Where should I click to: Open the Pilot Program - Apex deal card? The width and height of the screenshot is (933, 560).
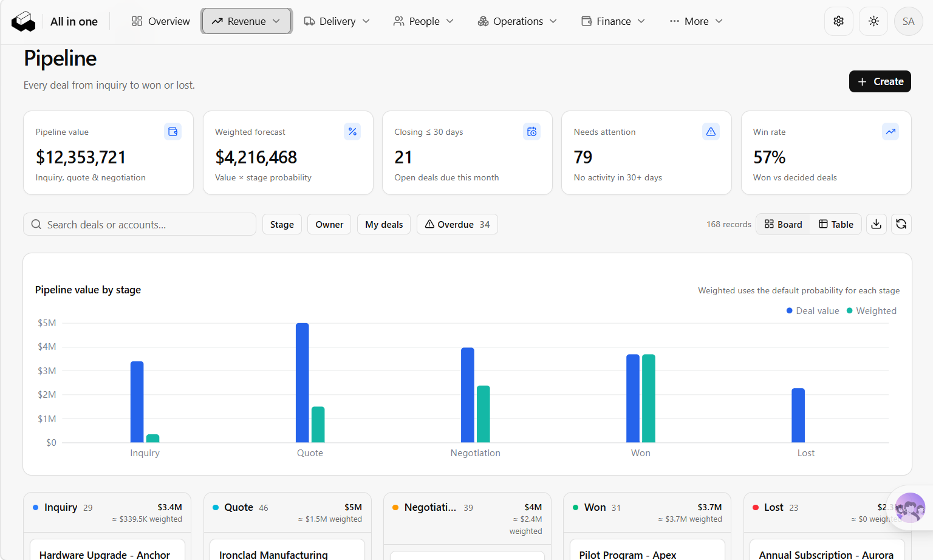pos(648,549)
